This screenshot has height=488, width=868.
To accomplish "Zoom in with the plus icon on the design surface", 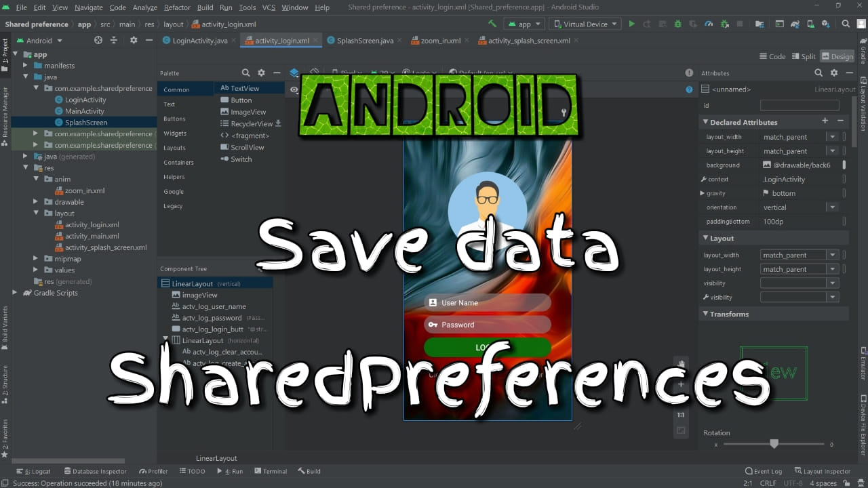I will [x=682, y=384].
